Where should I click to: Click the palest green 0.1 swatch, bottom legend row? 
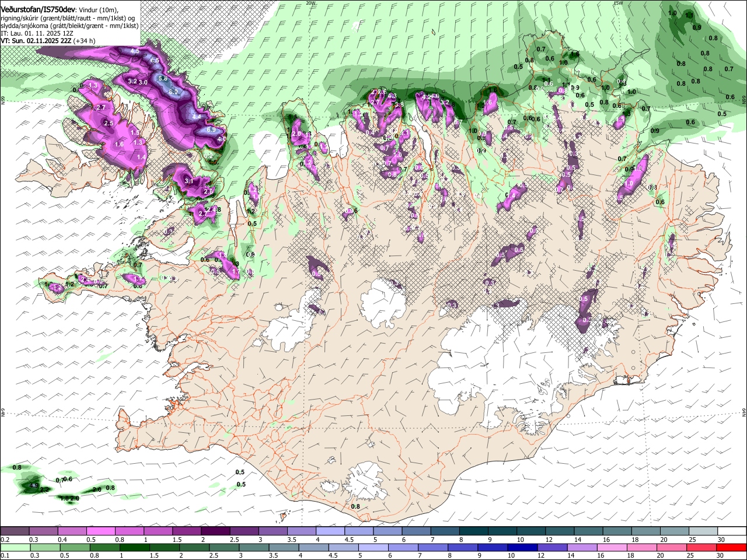coord(15,547)
